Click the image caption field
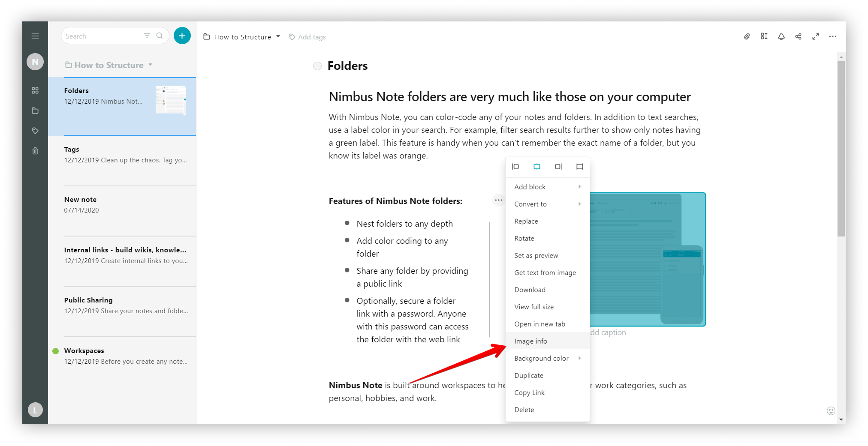Viewport: 868px width, 446px height. pyautogui.click(x=608, y=332)
